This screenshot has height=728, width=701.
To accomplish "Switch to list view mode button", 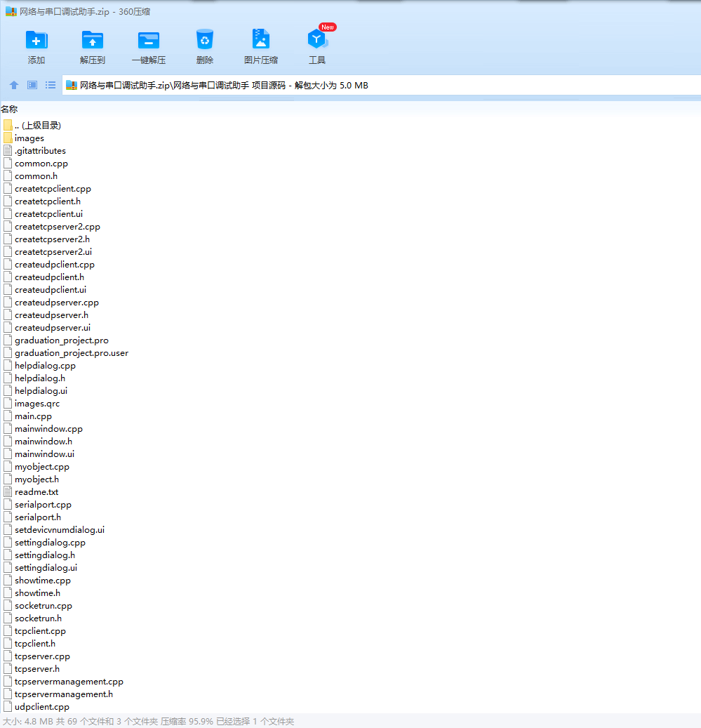I will [x=51, y=85].
